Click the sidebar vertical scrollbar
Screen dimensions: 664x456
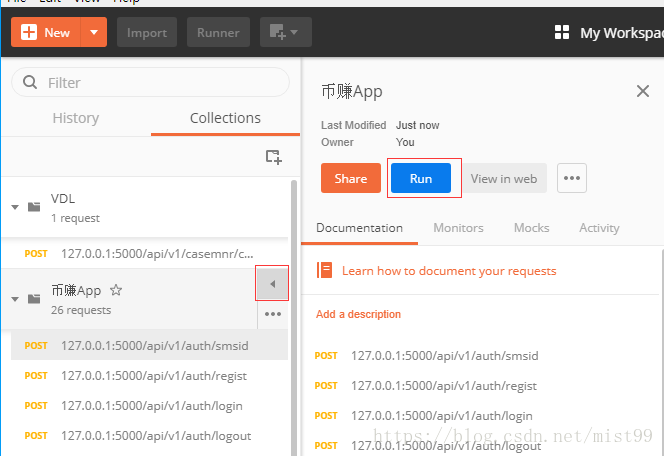[x=294, y=318]
